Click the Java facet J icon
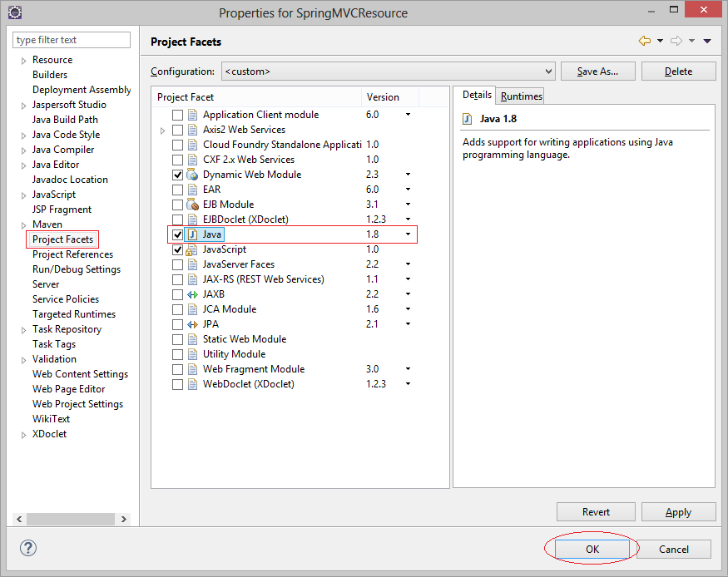This screenshot has width=728, height=577. pos(192,234)
